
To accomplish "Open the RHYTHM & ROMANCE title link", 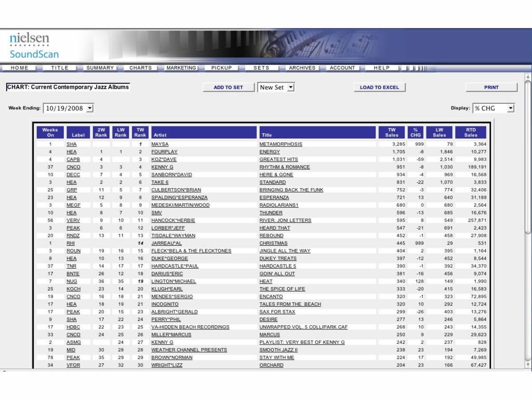I will click(284, 167).
